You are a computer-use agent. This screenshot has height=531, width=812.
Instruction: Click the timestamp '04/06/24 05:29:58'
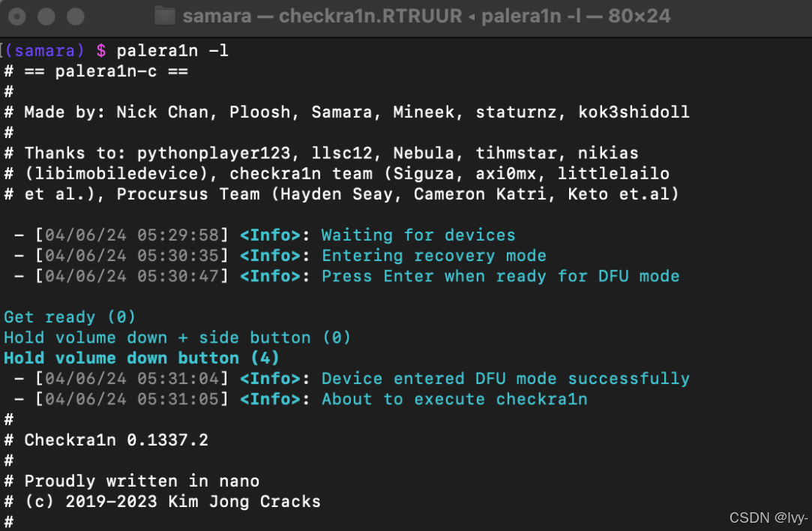tap(132, 235)
